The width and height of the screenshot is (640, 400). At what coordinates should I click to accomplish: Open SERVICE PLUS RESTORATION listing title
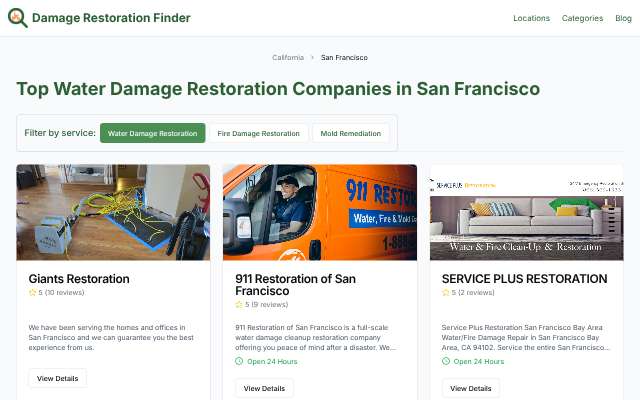(524, 279)
